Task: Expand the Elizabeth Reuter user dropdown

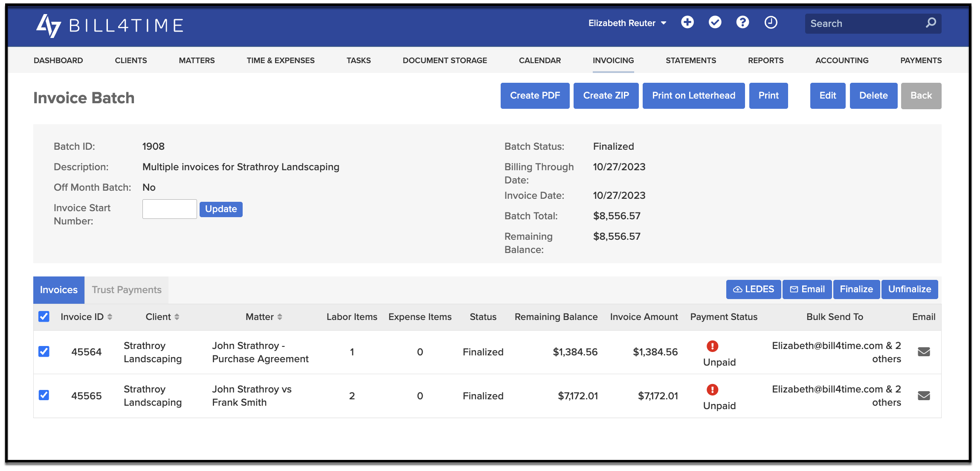Action: (x=627, y=23)
